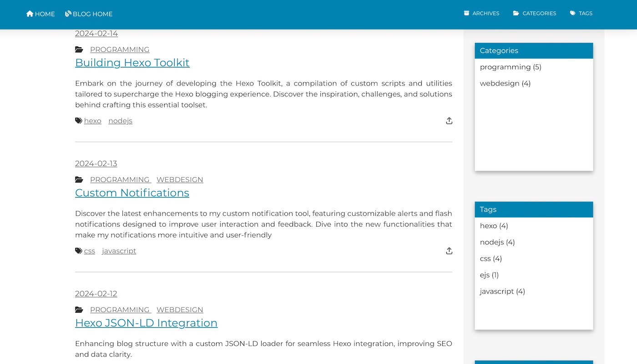
Task: Click the Categories widget header
Action: click(x=534, y=51)
